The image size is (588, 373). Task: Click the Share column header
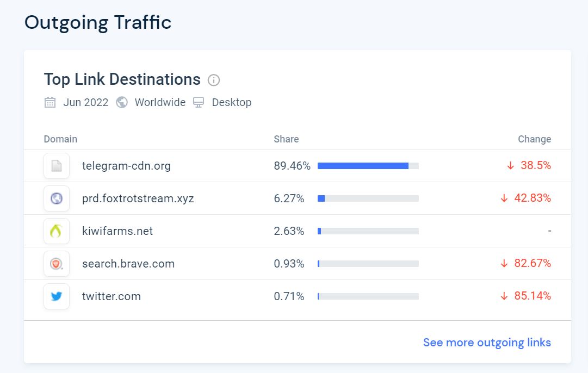click(286, 139)
